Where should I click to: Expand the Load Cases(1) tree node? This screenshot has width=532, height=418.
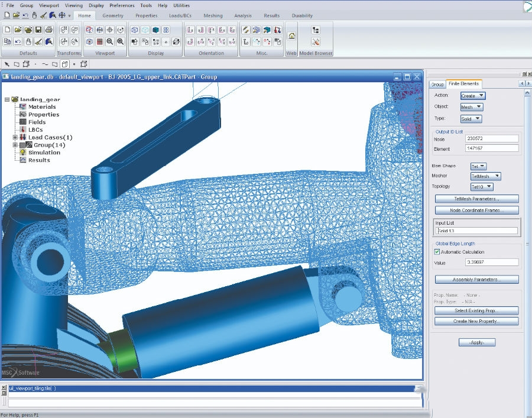(15, 137)
